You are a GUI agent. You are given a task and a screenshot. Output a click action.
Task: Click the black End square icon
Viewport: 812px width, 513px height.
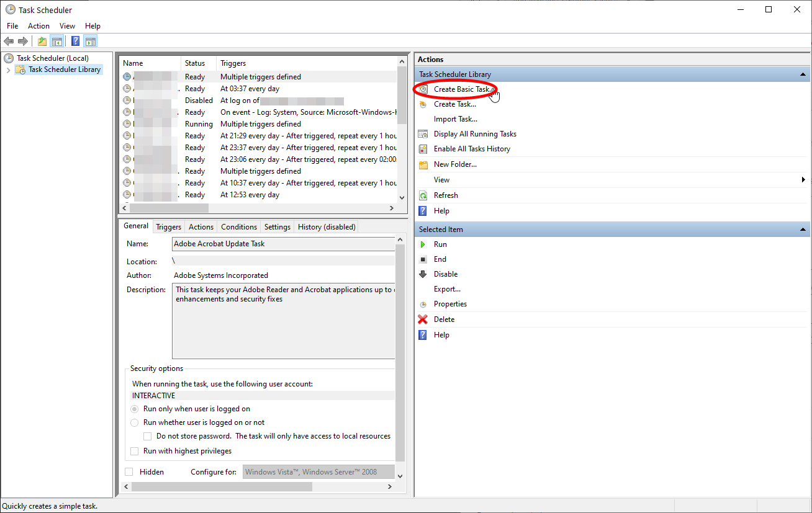pyautogui.click(x=423, y=259)
